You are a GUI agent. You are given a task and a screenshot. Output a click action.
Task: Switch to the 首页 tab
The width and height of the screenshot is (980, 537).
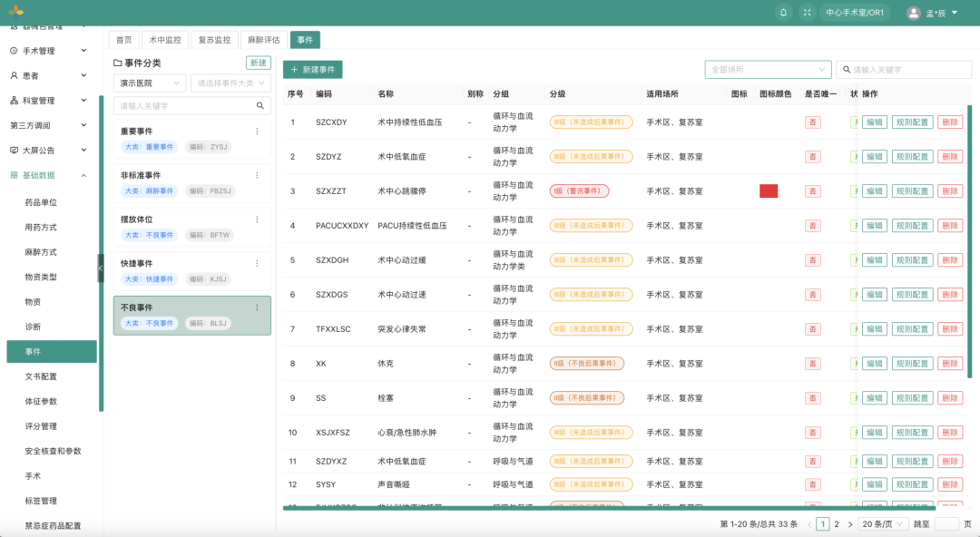124,40
